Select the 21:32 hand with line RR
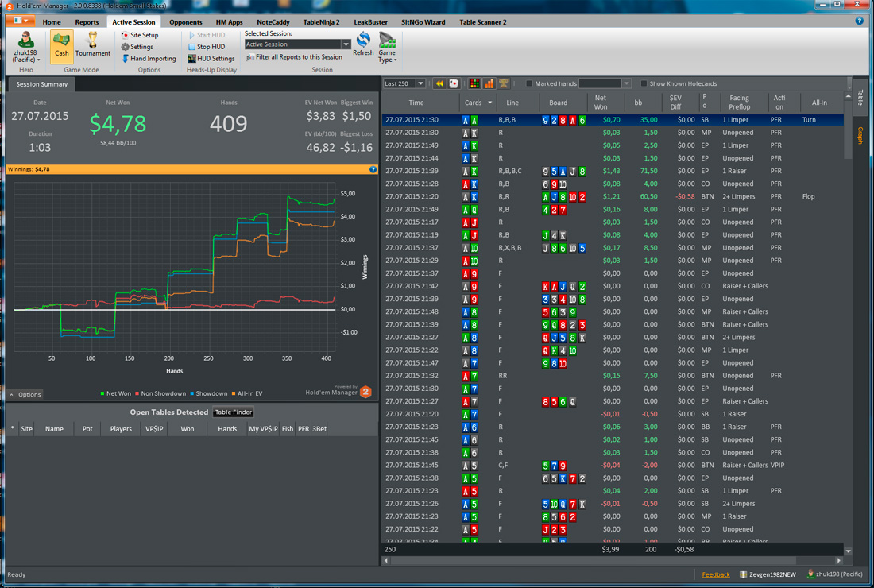Image resolution: width=874 pixels, height=588 pixels. (x=612, y=376)
